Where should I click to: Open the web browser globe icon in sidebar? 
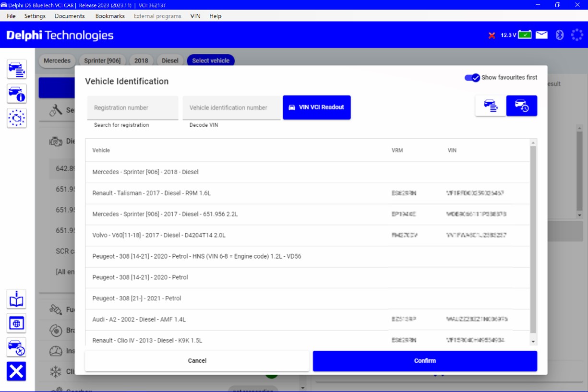17,323
